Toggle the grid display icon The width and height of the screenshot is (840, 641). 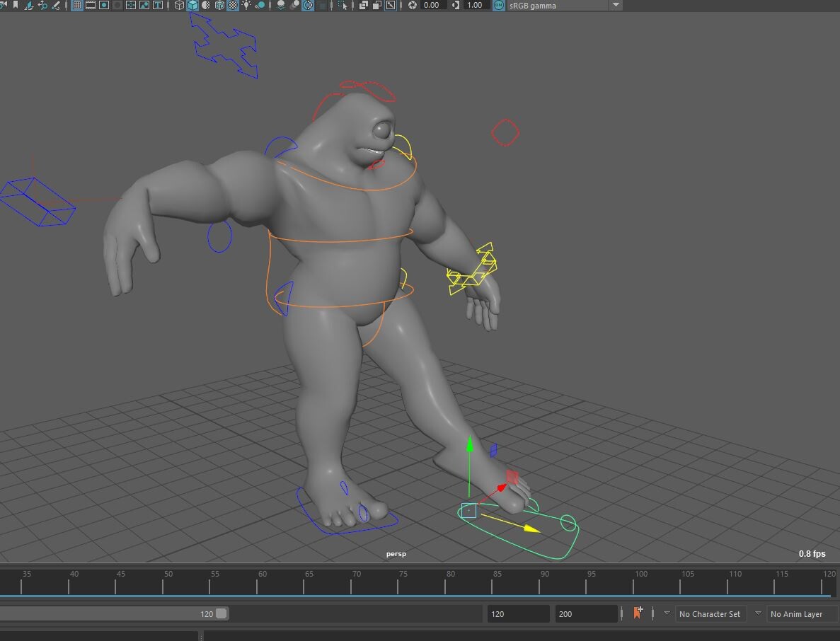tap(76, 6)
